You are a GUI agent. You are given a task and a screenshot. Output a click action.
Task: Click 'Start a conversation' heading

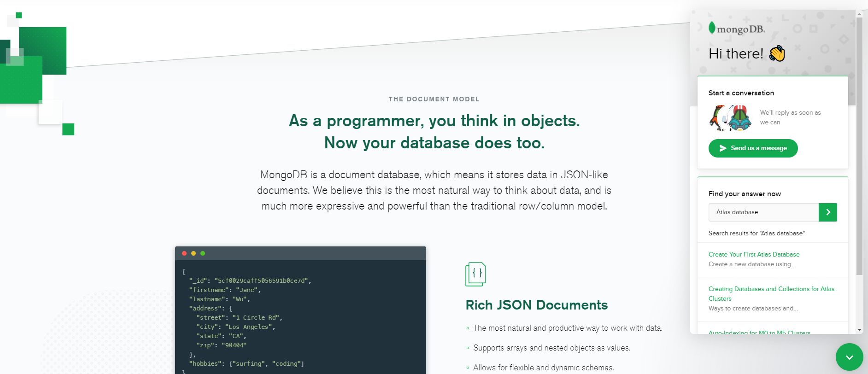click(x=741, y=93)
